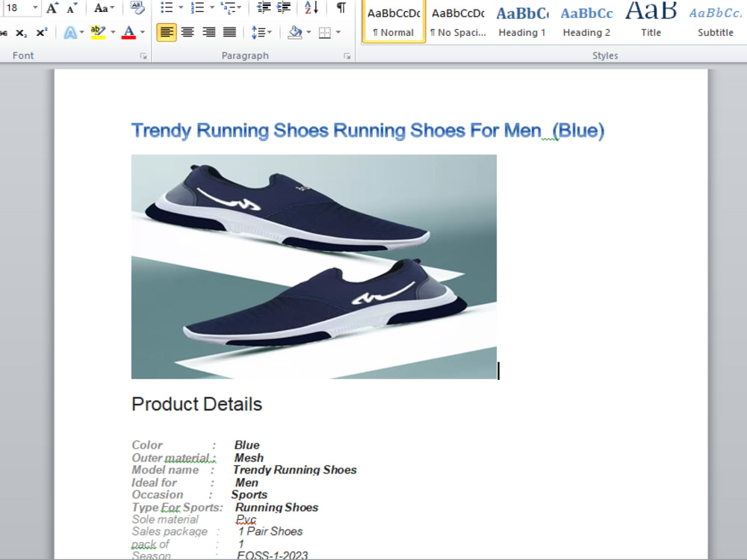The height and width of the screenshot is (560, 747).
Task: Open the Text Effects dropdown arrow
Action: (81, 32)
